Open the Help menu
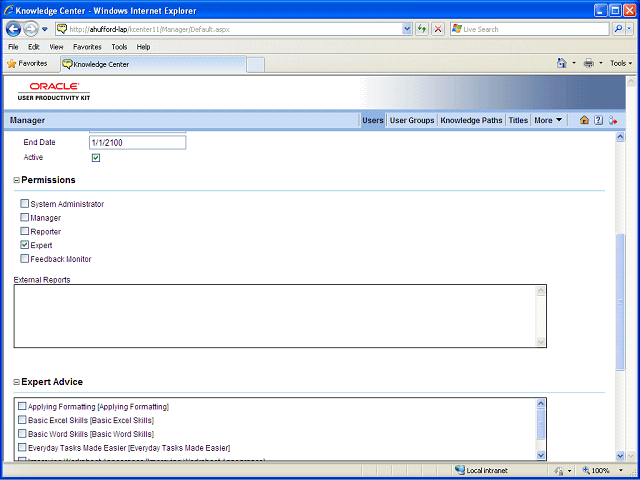Viewport: 640px width, 480px height. 143,47
